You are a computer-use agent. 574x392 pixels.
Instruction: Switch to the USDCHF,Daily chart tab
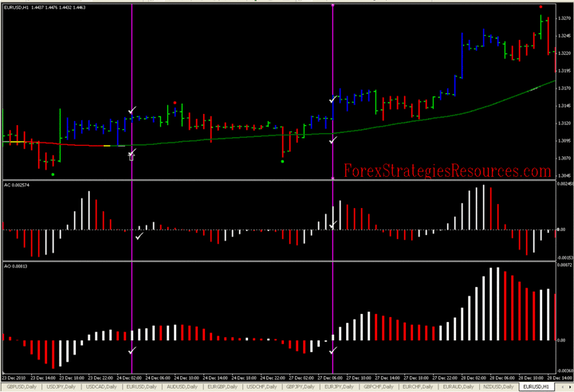(x=261, y=387)
